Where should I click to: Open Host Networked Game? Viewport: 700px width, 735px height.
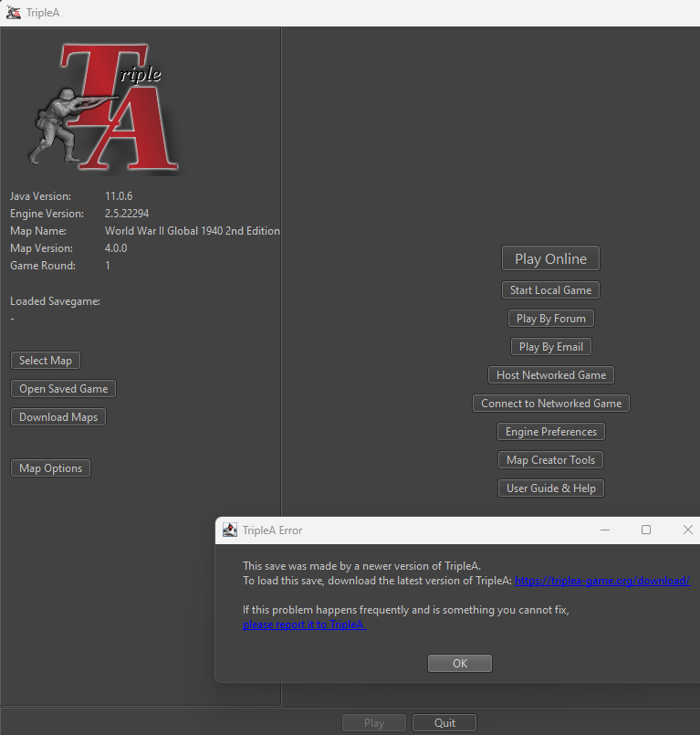[551, 375]
